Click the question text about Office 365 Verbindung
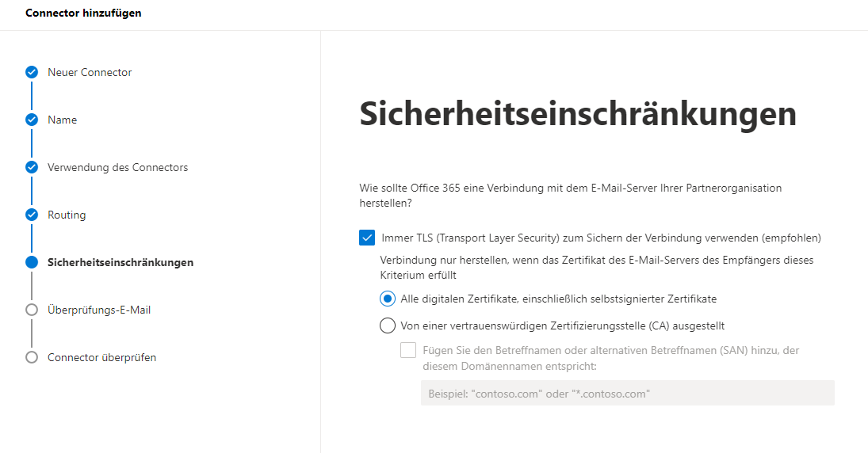The image size is (868, 453). point(571,196)
